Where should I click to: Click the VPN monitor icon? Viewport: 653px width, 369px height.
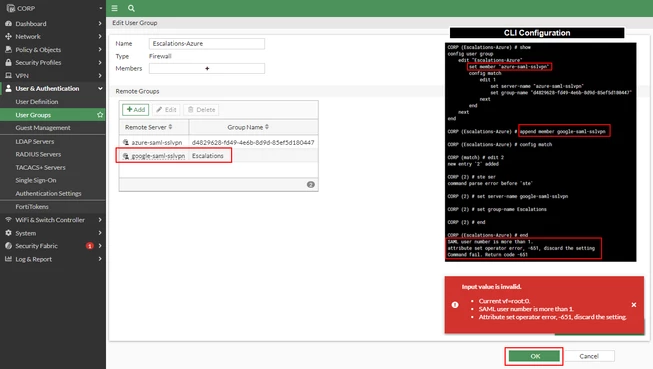pos(8,75)
